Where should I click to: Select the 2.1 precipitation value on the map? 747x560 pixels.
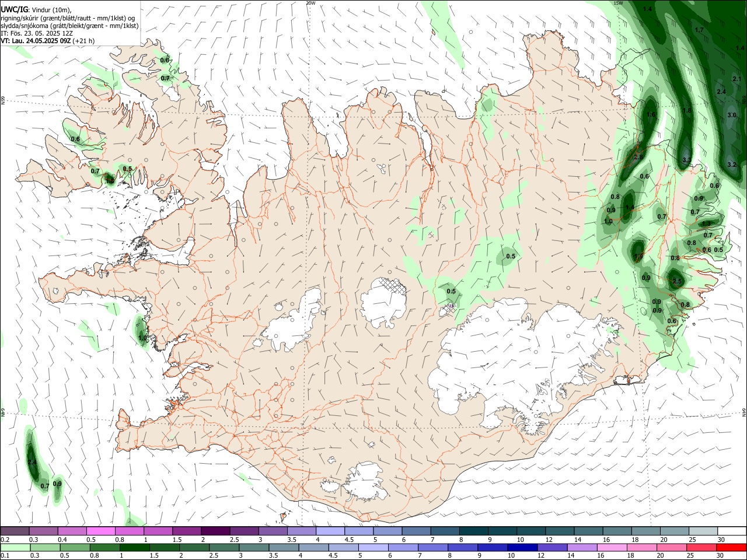pyautogui.click(x=736, y=79)
